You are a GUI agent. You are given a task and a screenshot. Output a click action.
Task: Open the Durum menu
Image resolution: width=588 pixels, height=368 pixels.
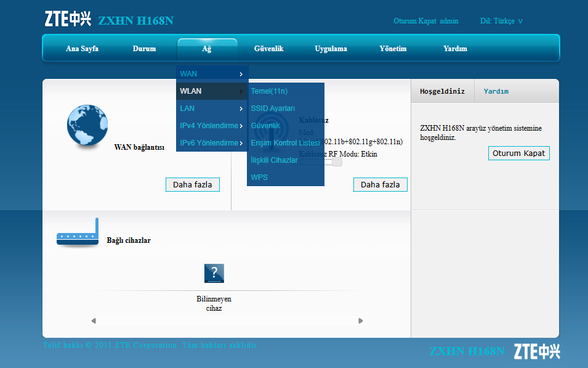[x=144, y=49]
